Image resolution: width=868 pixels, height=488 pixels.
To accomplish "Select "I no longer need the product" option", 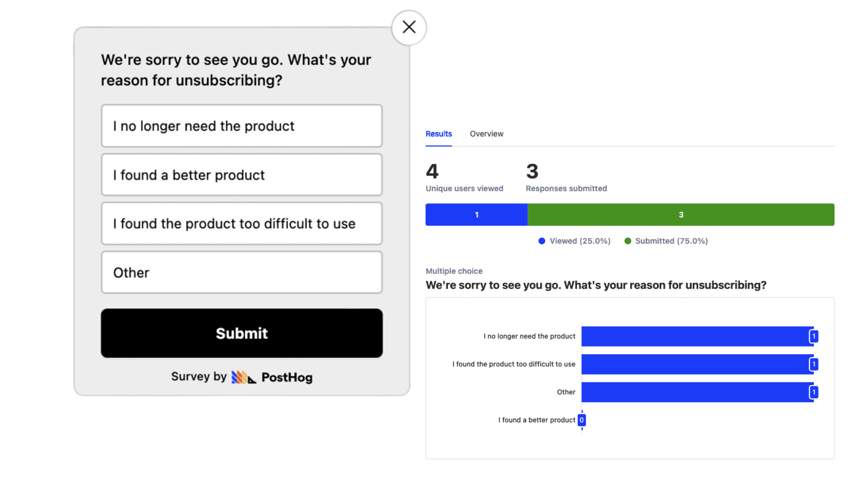I will pyautogui.click(x=241, y=126).
